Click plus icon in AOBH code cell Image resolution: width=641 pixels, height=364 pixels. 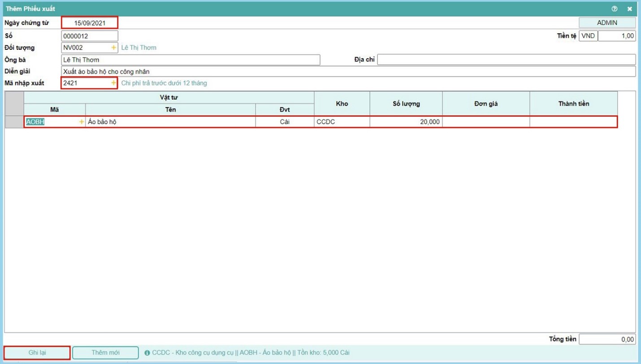tap(81, 121)
